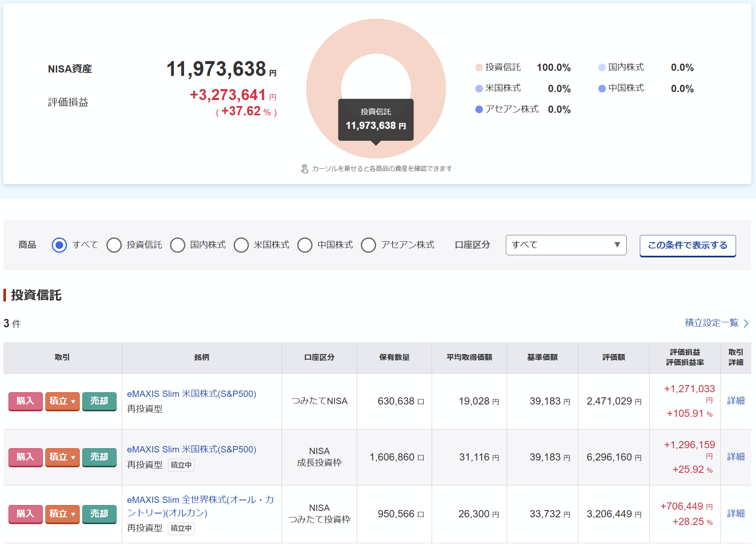Open 詳細 for the つみたてNISA S&P500 row
This screenshot has width=756, height=547.
coord(736,401)
